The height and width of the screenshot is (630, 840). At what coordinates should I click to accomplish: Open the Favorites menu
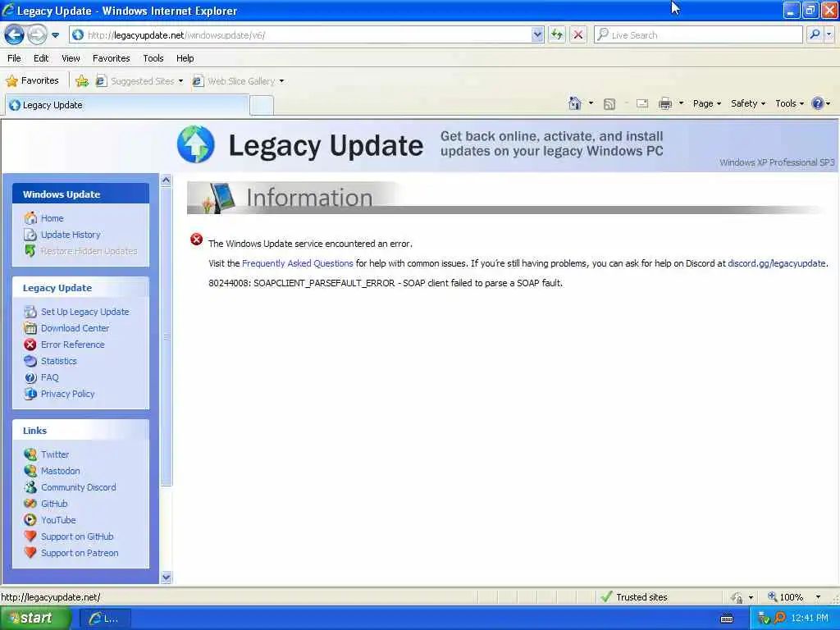pyautogui.click(x=111, y=58)
